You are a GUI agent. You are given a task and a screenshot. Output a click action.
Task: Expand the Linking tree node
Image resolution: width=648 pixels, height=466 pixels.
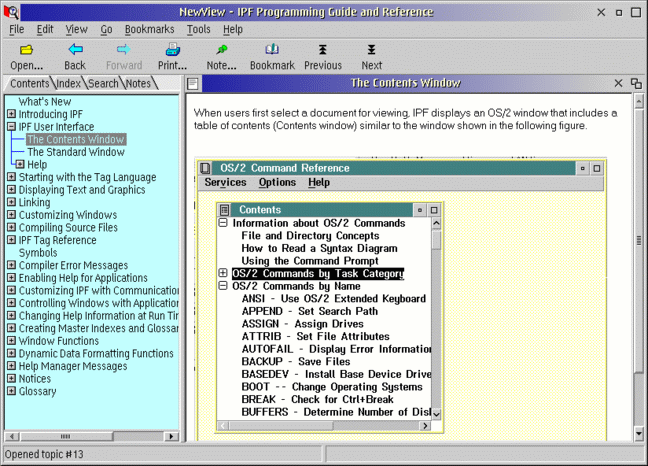pos(10,202)
